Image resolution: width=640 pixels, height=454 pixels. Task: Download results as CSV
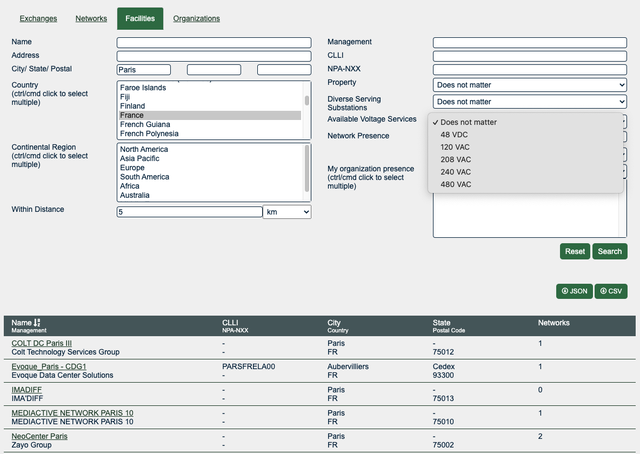click(611, 291)
